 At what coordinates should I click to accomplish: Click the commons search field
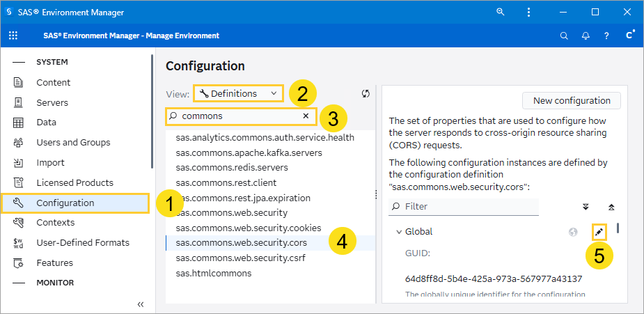(x=241, y=116)
